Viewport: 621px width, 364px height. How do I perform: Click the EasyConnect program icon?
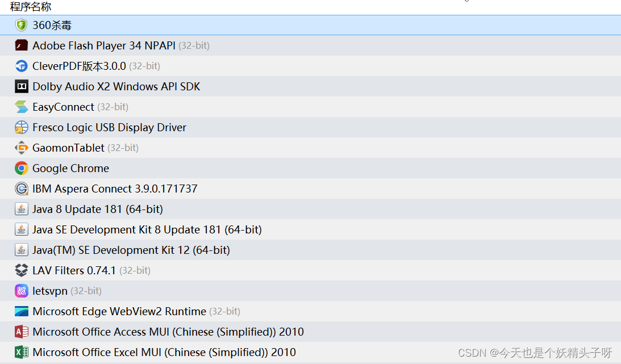click(x=22, y=107)
